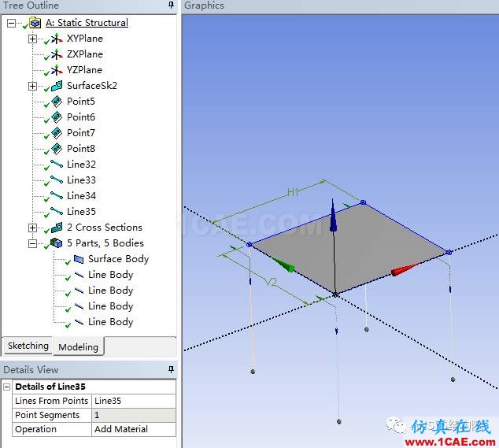
Task: Switch to the Sketching tab
Action: (28, 346)
